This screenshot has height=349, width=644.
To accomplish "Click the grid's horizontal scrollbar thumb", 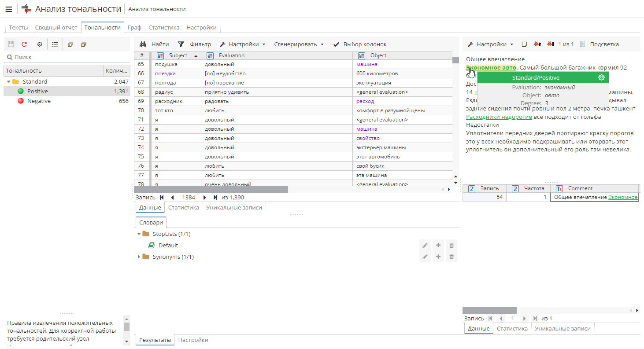I will point(211,189).
